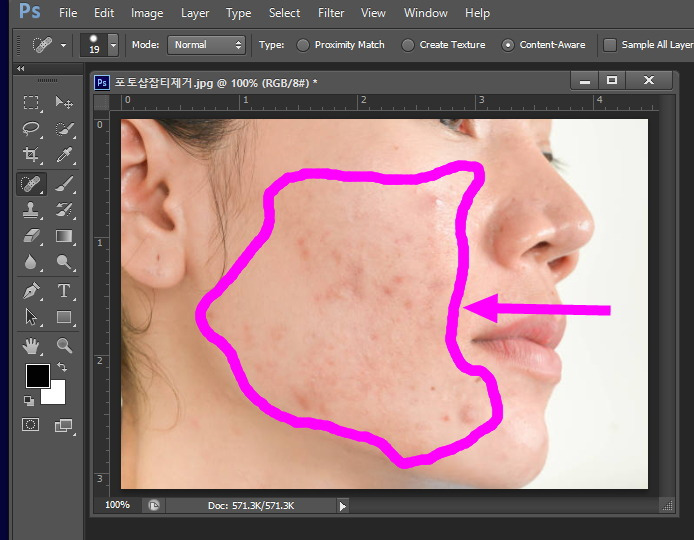Click the ruler origin corner box
The image size is (694, 540).
101,102
